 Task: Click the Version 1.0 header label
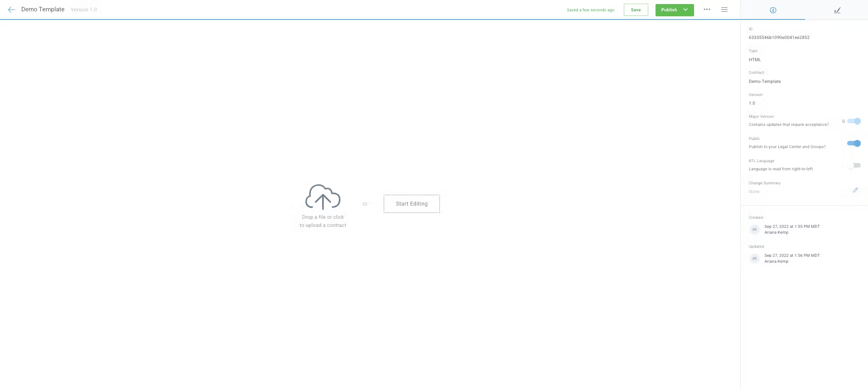84,10
